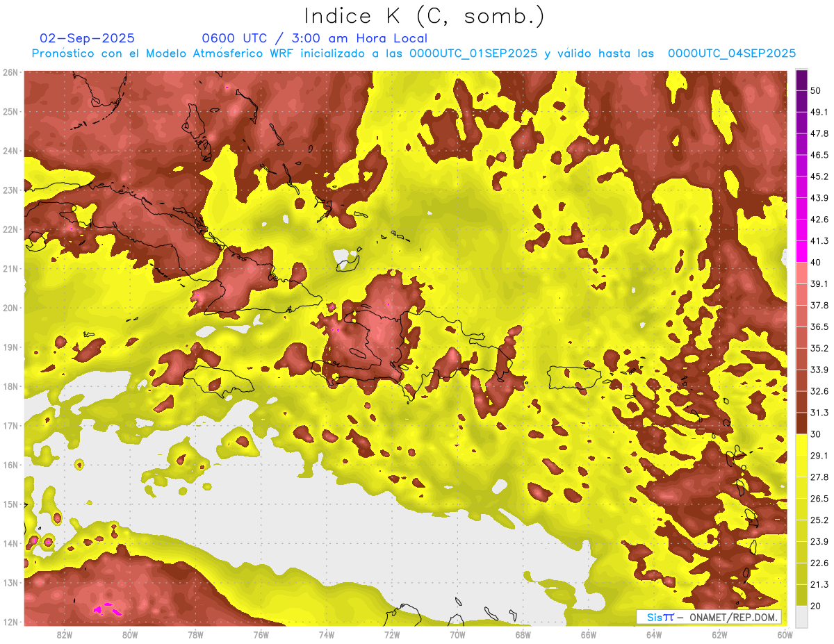Image resolution: width=834 pixels, height=644 pixels.
Task: Click the 18N latitude label
Action: 10,386
